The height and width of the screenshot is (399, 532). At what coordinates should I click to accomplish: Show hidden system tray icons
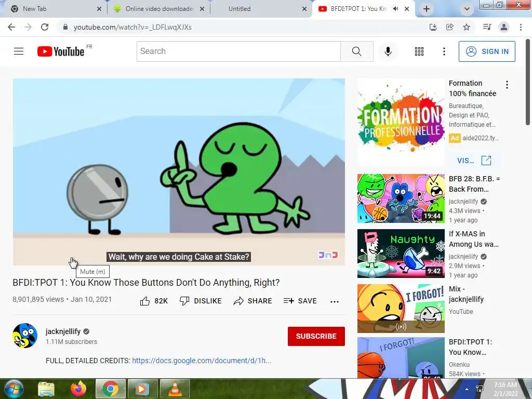pyautogui.click(x=467, y=389)
